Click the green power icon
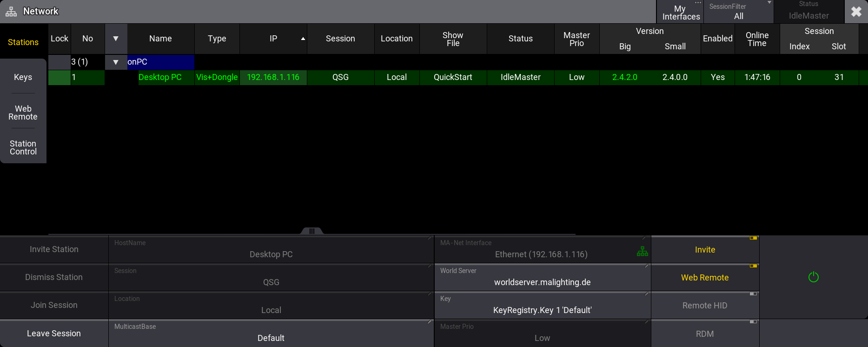The width and height of the screenshot is (868, 347). tap(813, 277)
